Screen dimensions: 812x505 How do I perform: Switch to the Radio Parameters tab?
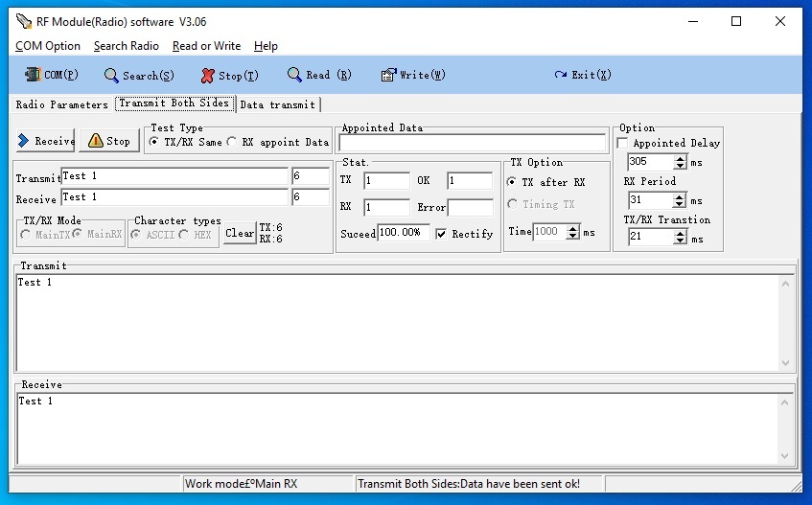tap(61, 104)
